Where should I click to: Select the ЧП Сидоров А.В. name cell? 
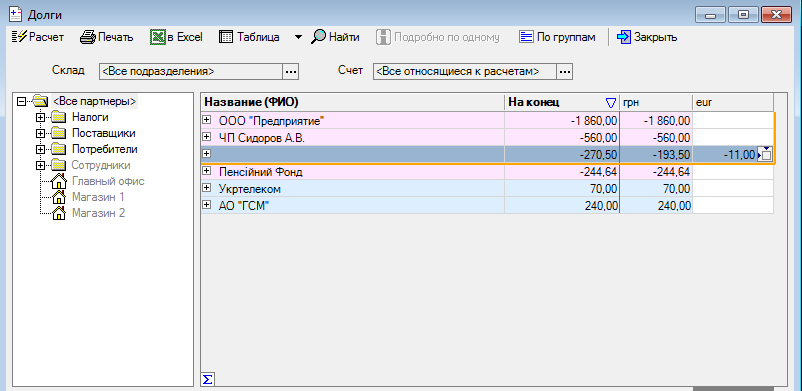(353, 137)
